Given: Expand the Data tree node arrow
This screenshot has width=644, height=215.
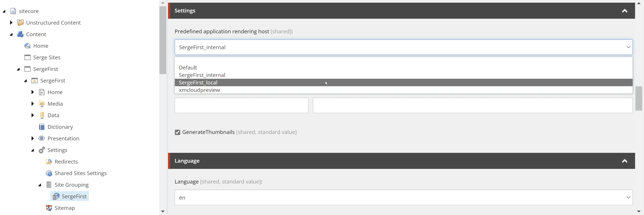Looking at the screenshot, I should pyautogui.click(x=32, y=115).
